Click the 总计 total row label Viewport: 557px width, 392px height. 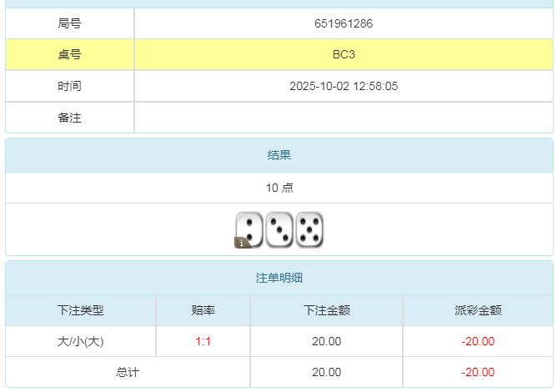point(128,373)
